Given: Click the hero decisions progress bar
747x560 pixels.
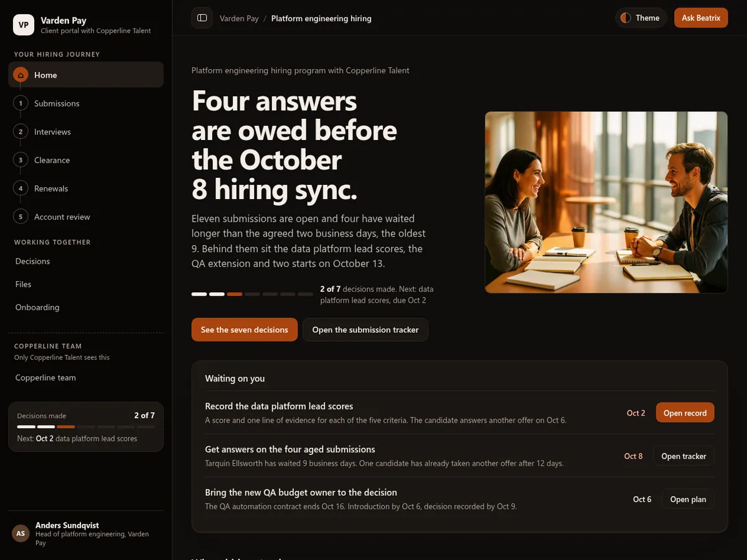Looking at the screenshot, I should [252, 294].
